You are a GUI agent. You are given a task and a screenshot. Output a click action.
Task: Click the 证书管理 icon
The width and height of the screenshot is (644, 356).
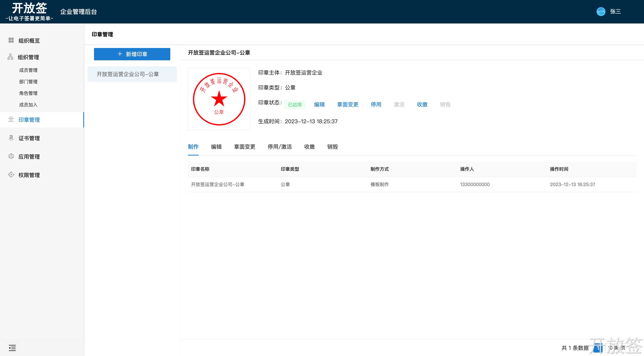click(11, 138)
